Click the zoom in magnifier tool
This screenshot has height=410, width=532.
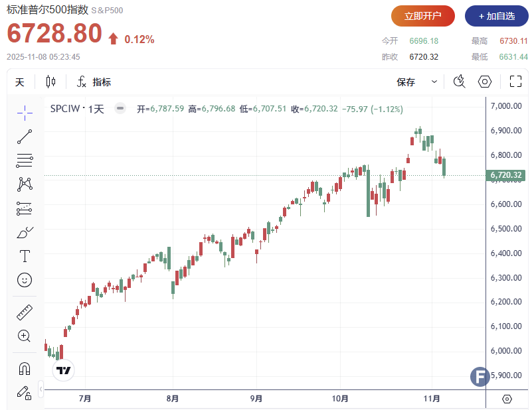tap(25, 336)
